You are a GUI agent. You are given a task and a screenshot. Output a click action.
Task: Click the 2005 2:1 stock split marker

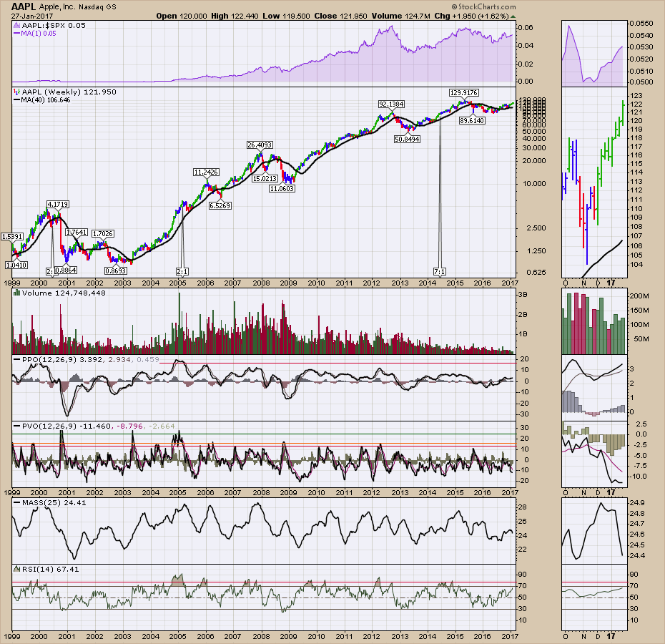(x=182, y=271)
